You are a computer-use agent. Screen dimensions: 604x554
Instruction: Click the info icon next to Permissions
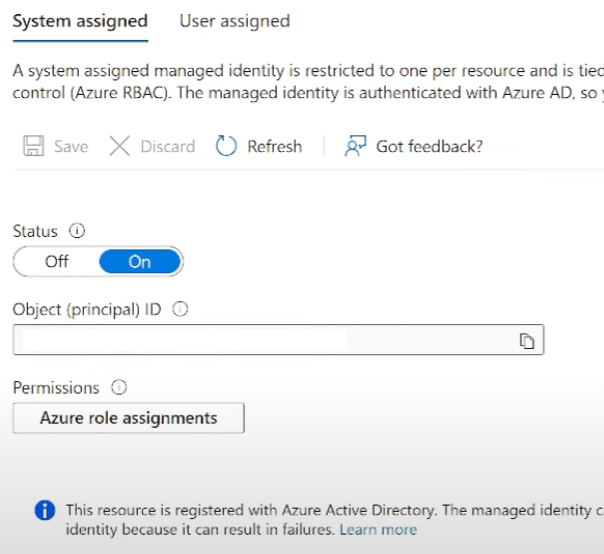pos(119,387)
